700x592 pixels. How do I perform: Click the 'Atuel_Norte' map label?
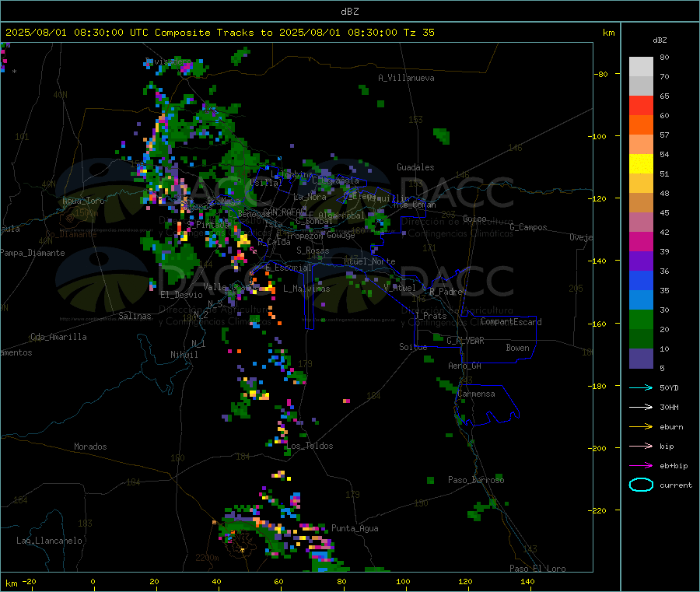click(x=369, y=261)
